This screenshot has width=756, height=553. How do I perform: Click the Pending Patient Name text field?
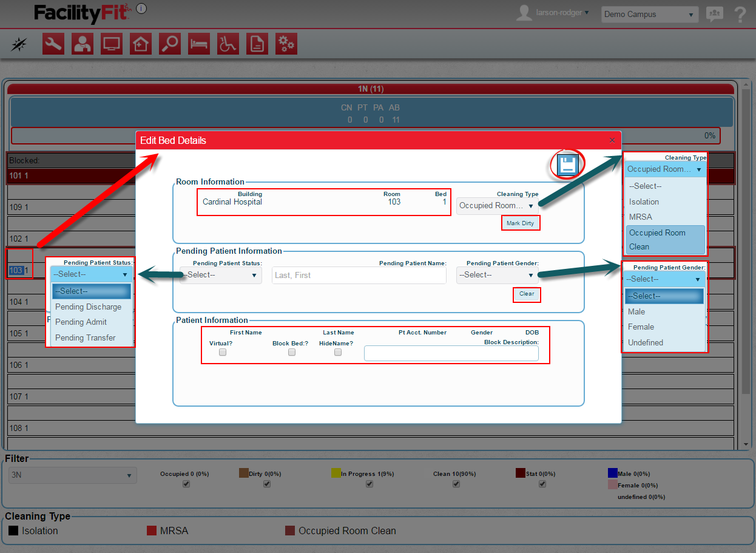point(359,276)
